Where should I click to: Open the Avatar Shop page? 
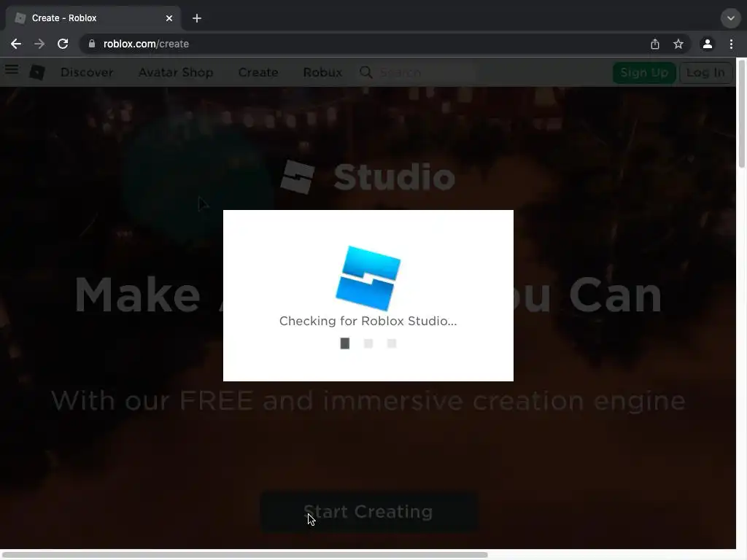(x=176, y=72)
